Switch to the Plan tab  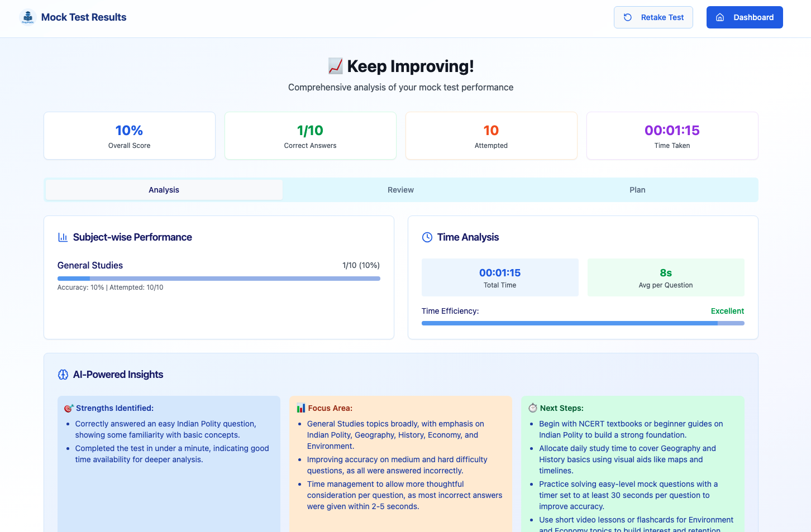[637, 190]
